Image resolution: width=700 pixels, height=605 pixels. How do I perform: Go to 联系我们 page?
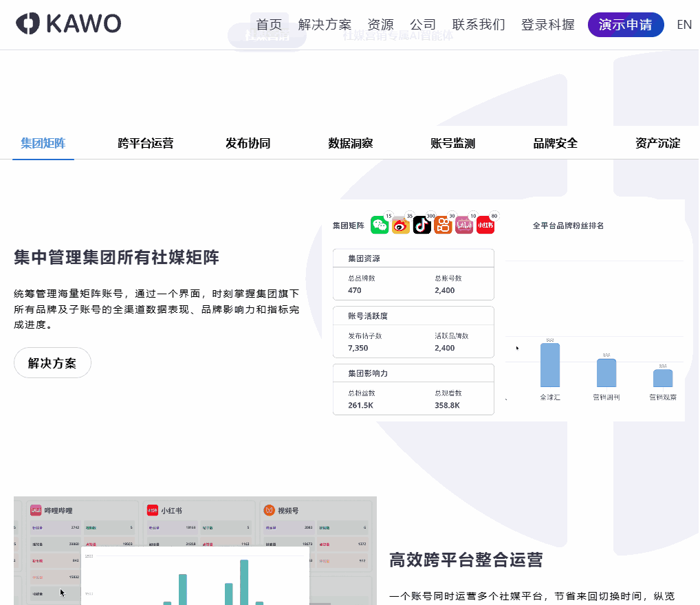click(479, 25)
